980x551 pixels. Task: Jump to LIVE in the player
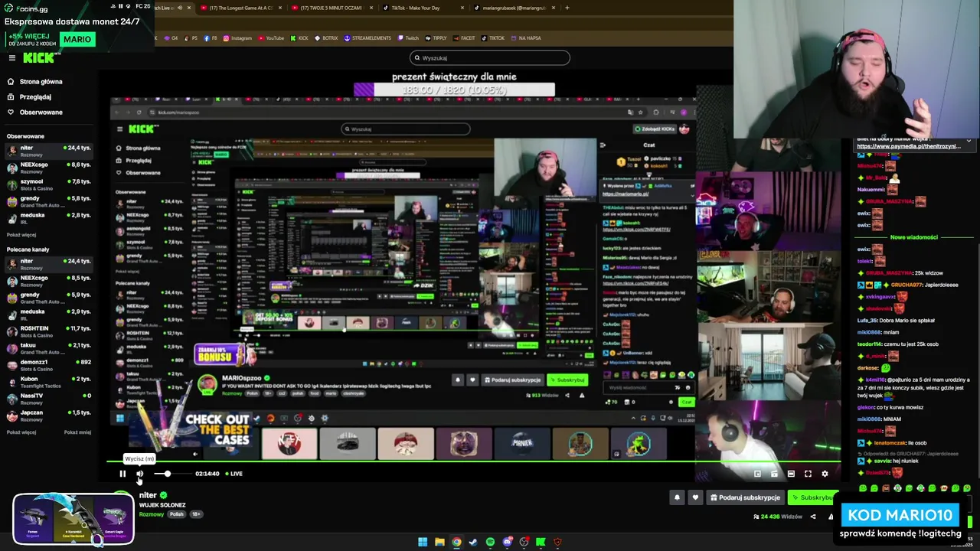(x=234, y=474)
